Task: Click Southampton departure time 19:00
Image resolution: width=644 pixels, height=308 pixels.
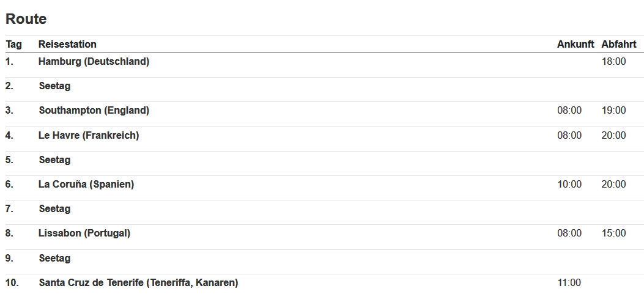Action: point(613,111)
